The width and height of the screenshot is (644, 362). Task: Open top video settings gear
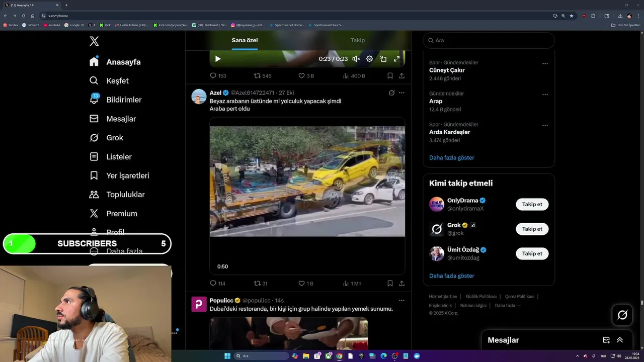click(x=369, y=59)
